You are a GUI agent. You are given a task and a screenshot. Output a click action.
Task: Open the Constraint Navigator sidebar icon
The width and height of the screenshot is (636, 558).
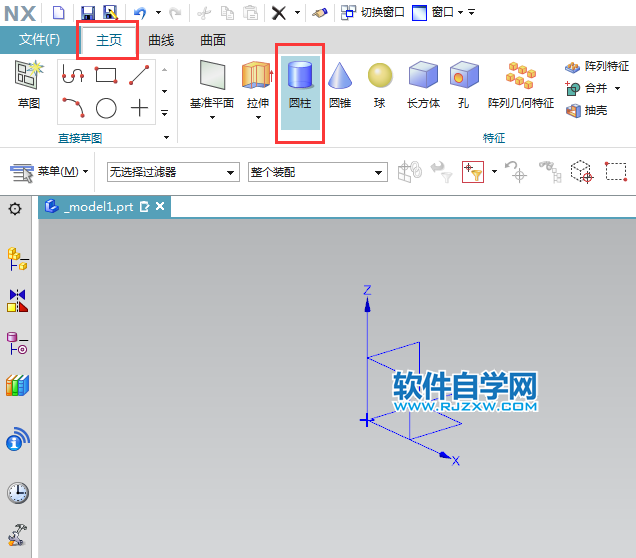17,300
